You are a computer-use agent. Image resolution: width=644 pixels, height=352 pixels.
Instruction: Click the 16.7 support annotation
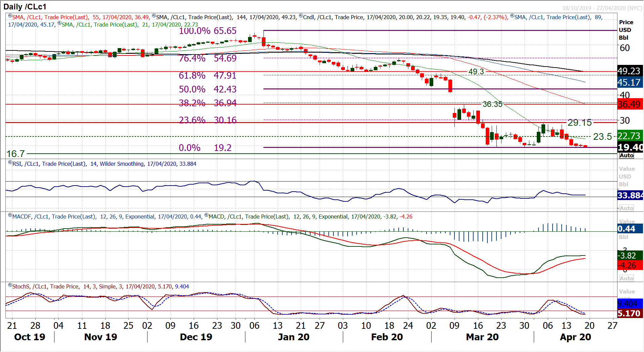pyautogui.click(x=15, y=154)
